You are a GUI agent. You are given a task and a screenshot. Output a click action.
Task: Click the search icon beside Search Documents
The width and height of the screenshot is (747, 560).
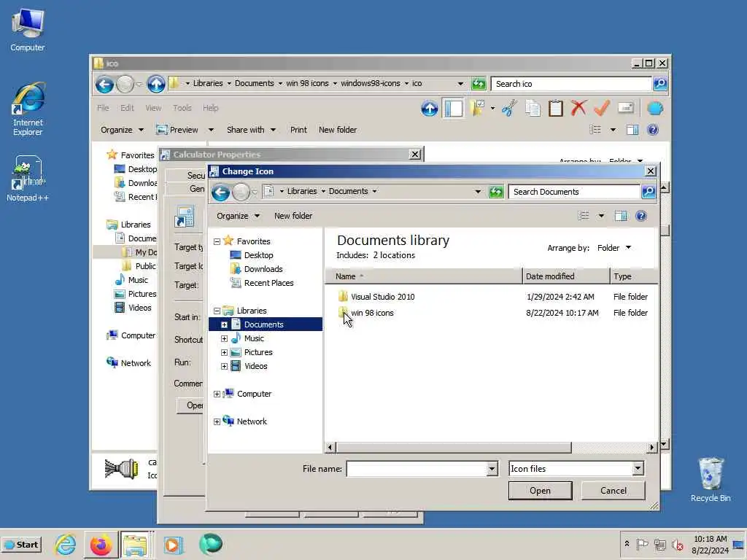pyautogui.click(x=648, y=192)
